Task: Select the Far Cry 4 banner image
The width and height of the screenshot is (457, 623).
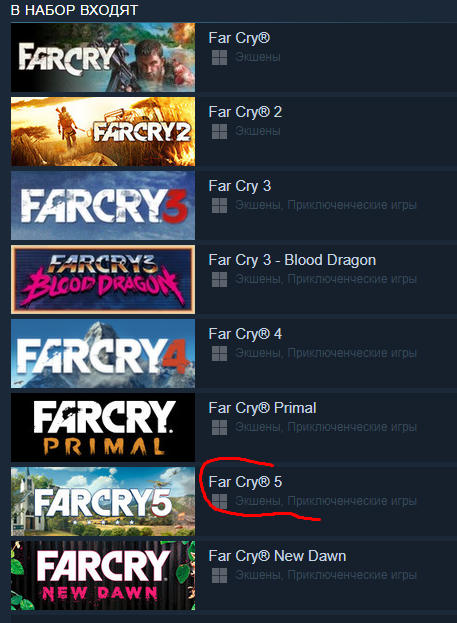Action: tap(103, 354)
